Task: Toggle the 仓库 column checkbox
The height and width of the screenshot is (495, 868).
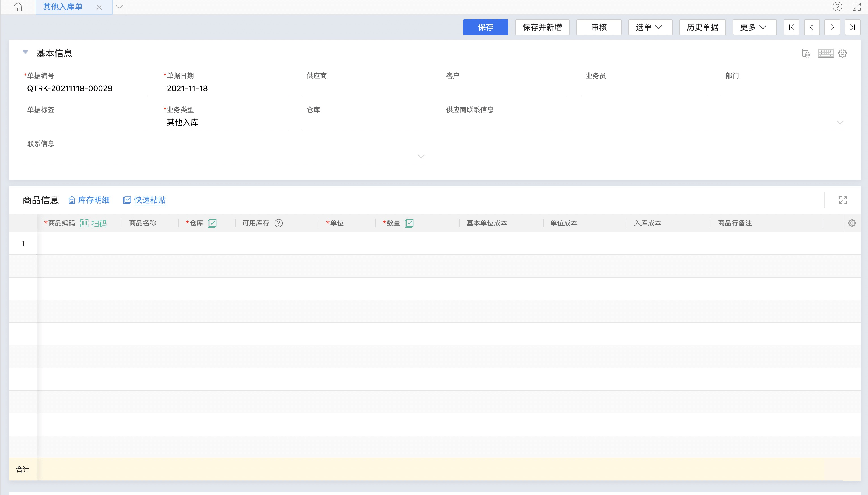Action: [212, 223]
